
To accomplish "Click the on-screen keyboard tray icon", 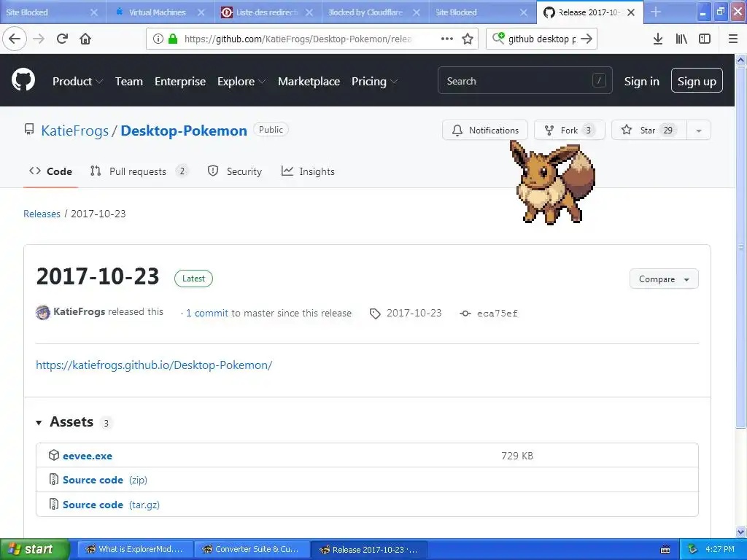I will [665, 550].
